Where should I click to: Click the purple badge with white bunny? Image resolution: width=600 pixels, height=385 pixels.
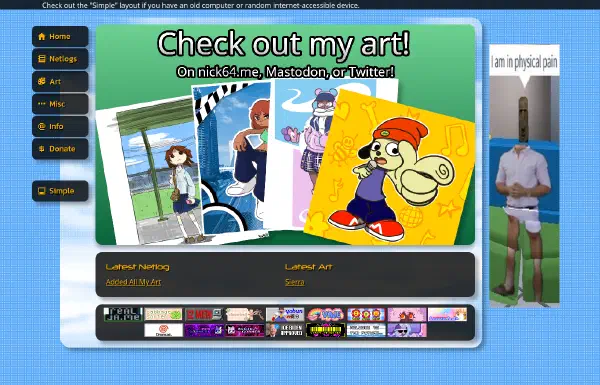[204, 330]
